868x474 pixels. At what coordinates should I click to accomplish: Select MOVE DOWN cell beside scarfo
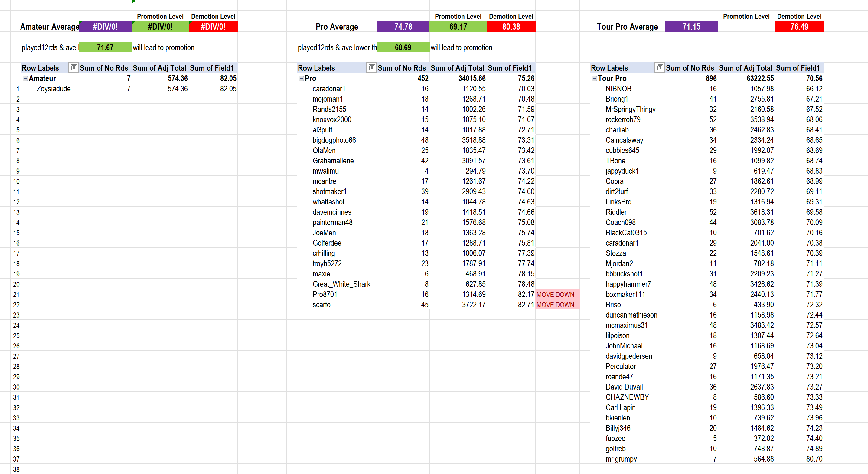(557, 305)
